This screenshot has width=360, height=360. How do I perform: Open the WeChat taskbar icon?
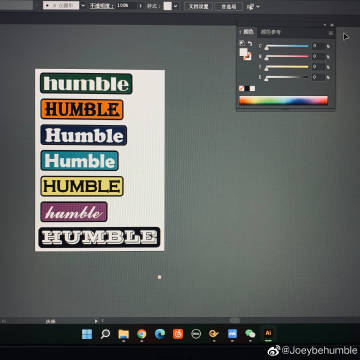click(x=250, y=334)
